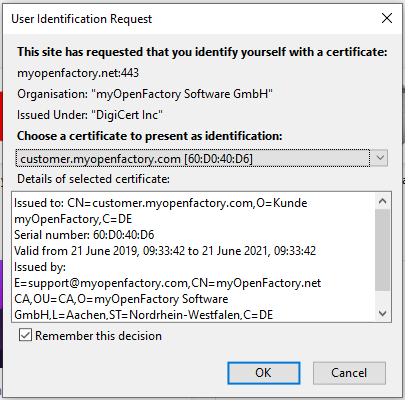Click the Valid from 21 June 2019 line
Screen dimensions: 405x400
165,251
